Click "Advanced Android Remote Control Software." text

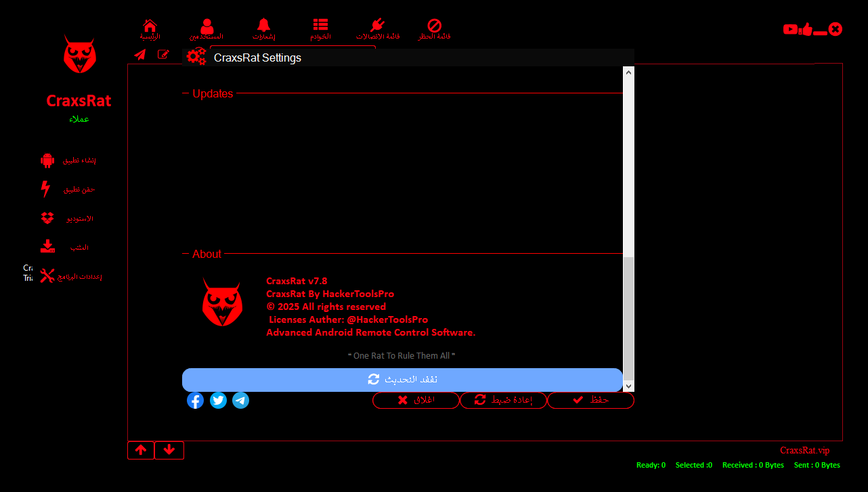(371, 332)
